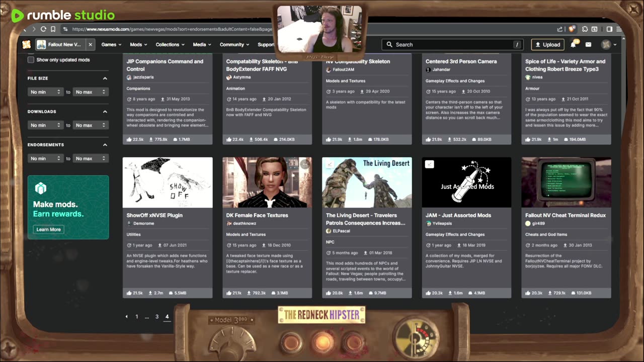Click the Search input field
The height and width of the screenshot is (362, 644).
(x=453, y=44)
